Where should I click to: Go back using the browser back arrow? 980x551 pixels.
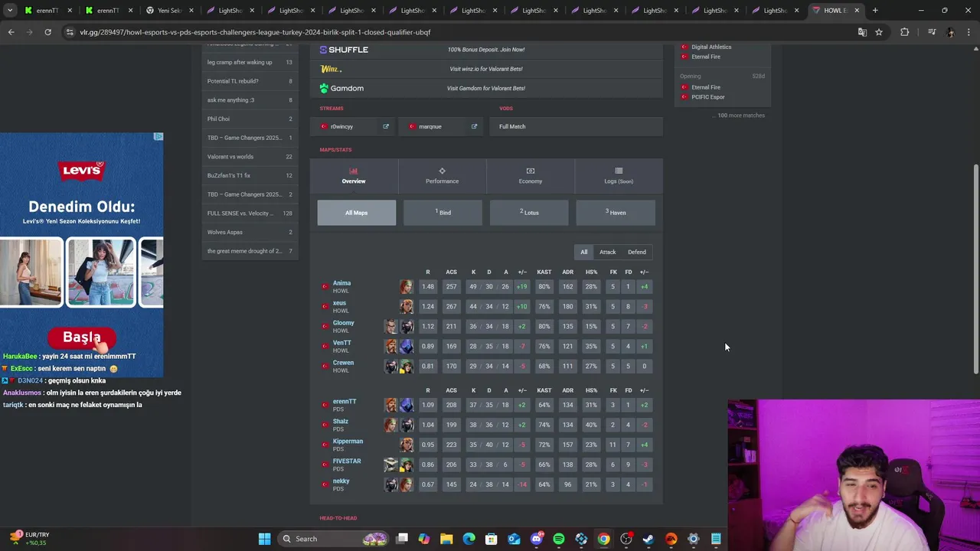11,32
